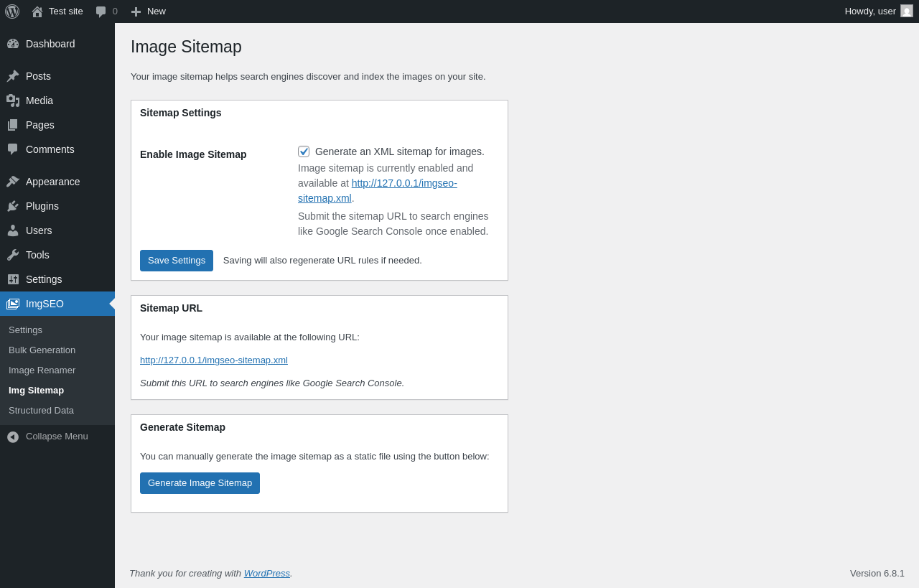Image resolution: width=919 pixels, height=588 pixels.
Task: Open the Pages menu
Action: 57,125
